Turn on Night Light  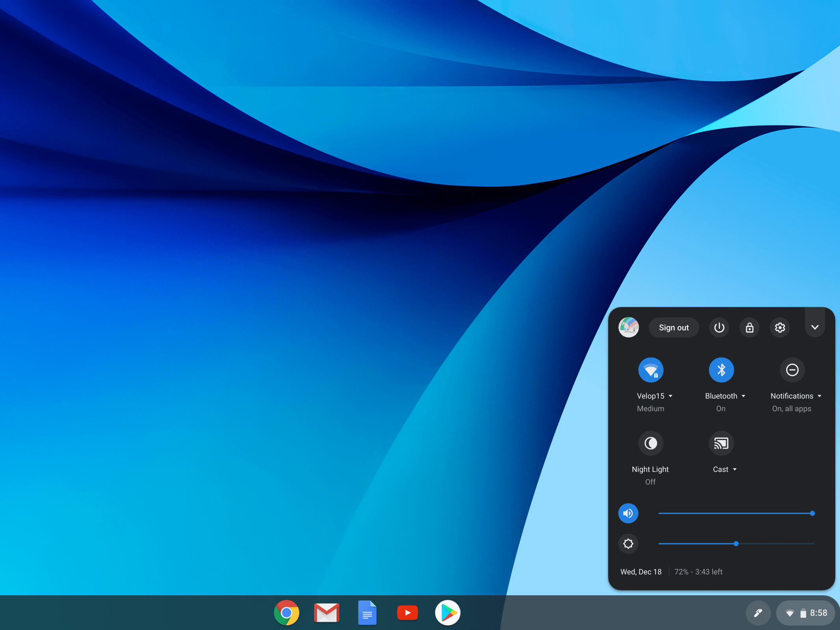click(x=650, y=443)
